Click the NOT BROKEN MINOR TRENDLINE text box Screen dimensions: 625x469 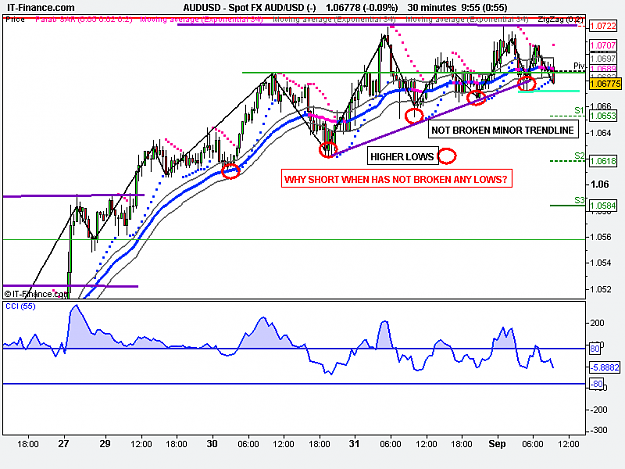coord(503,130)
